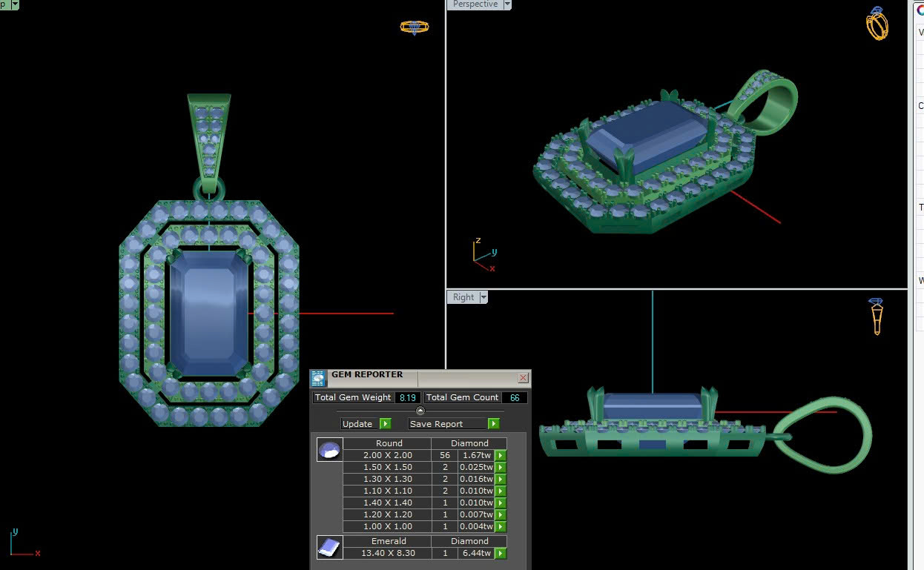
Task: Open the Right viewport dropdown arrow
Action: (484, 297)
